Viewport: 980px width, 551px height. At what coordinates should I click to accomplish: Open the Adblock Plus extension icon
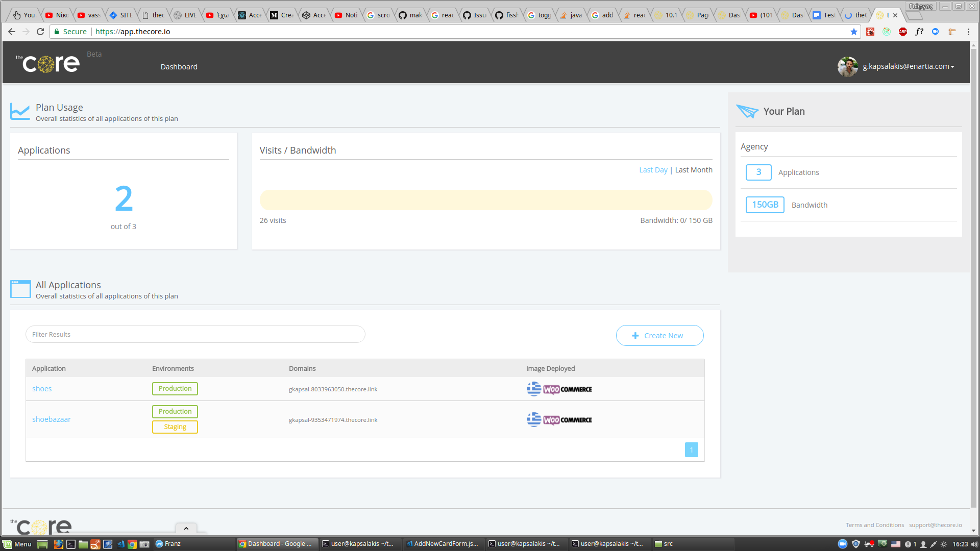point(902,32)
